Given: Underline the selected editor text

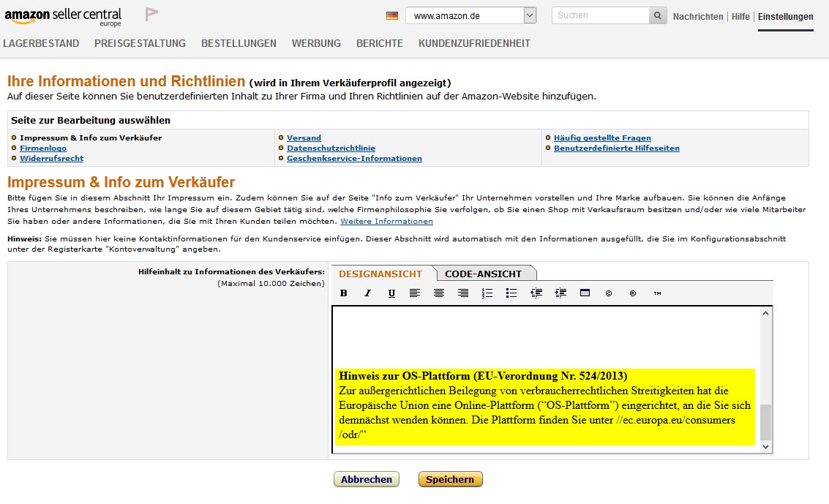Looking at the screenshot, I should [x=391, y=293].
